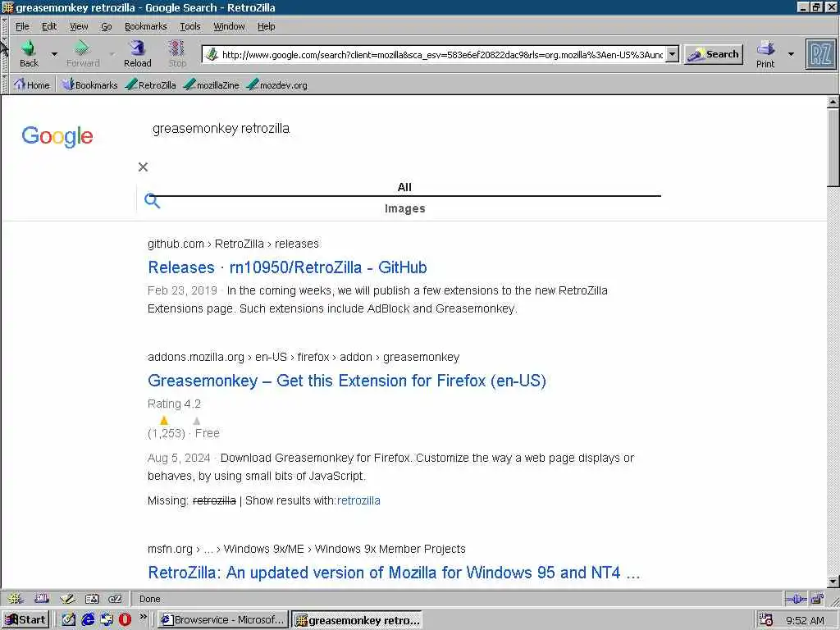Clear search with the X icon
The height and width of the screenshot is (630, 840).
tap(143, 167)
